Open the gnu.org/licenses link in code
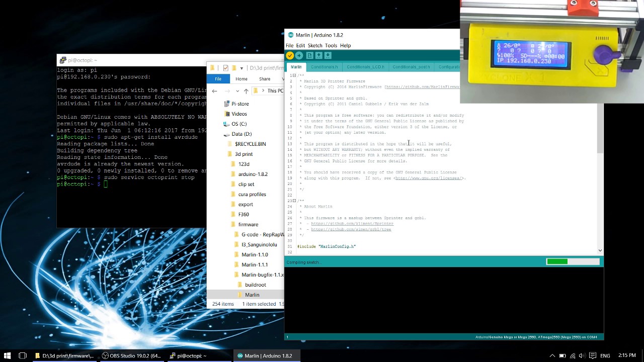This screenshot has width=644, height=362. coord(429,178)
